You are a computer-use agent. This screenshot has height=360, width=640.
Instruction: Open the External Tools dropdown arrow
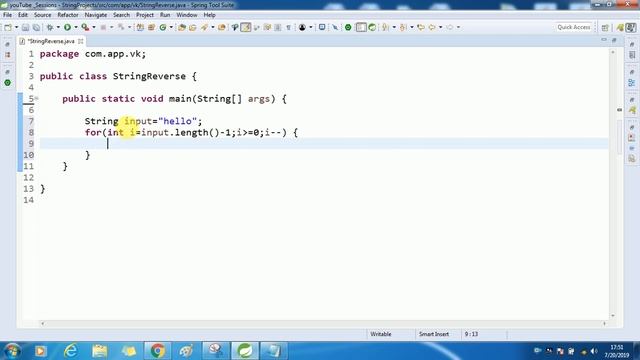(x=93, y=27)
